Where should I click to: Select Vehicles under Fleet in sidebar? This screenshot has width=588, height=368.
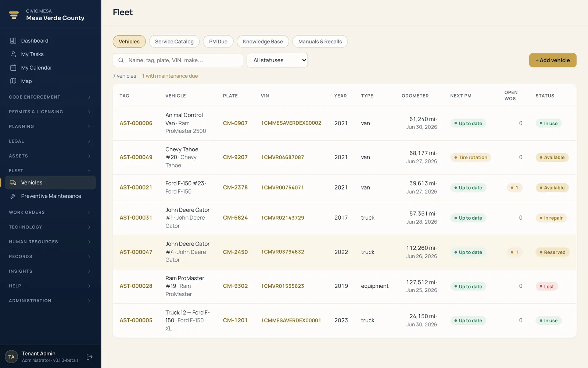coord(50,183)
